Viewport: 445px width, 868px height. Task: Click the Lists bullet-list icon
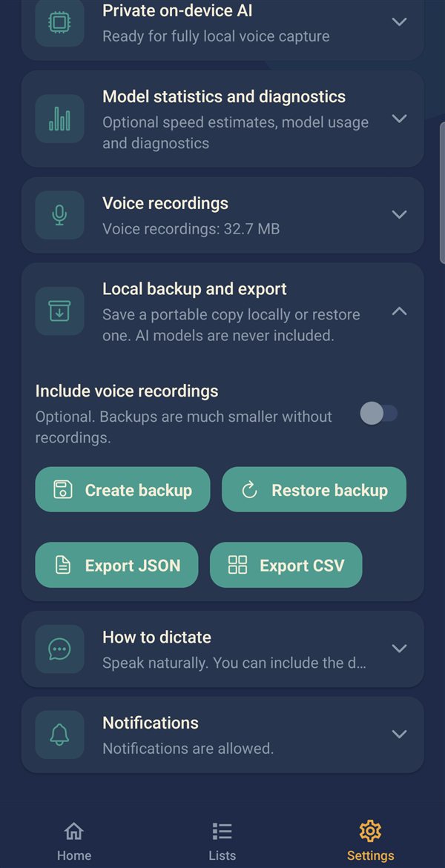tap(222, 831)
